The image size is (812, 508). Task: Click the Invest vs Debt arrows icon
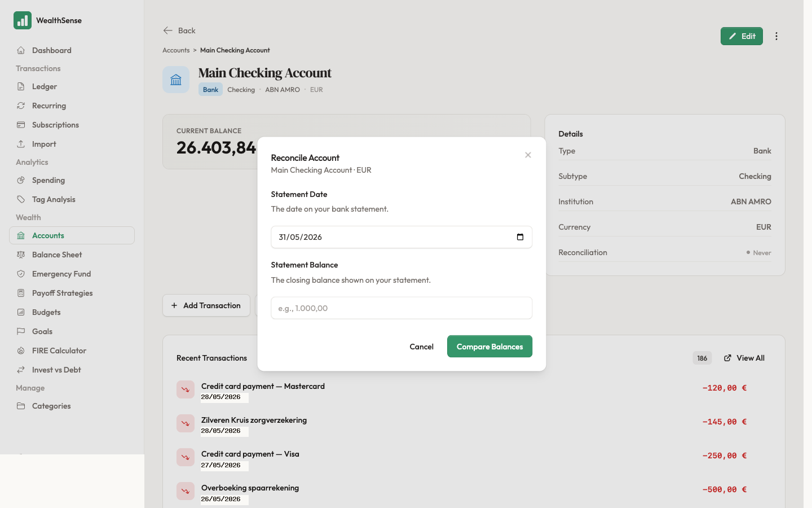[21, 370]
